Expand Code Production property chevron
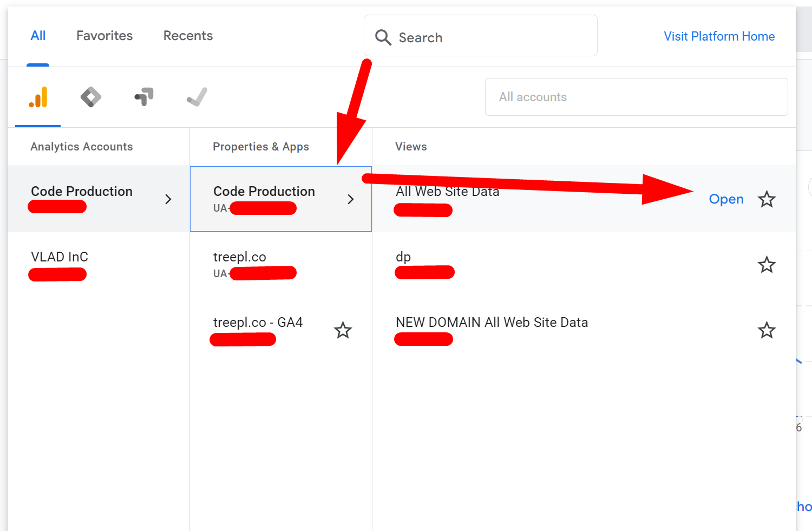812x531 pixels. click(x=351, y=199)
